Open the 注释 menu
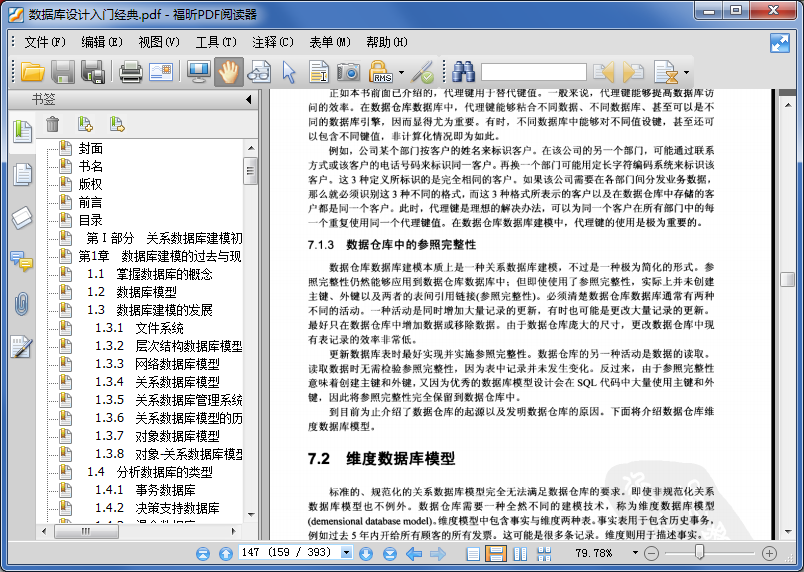The width and height of the screenshot is (804, 572). (x=273, y=42)
